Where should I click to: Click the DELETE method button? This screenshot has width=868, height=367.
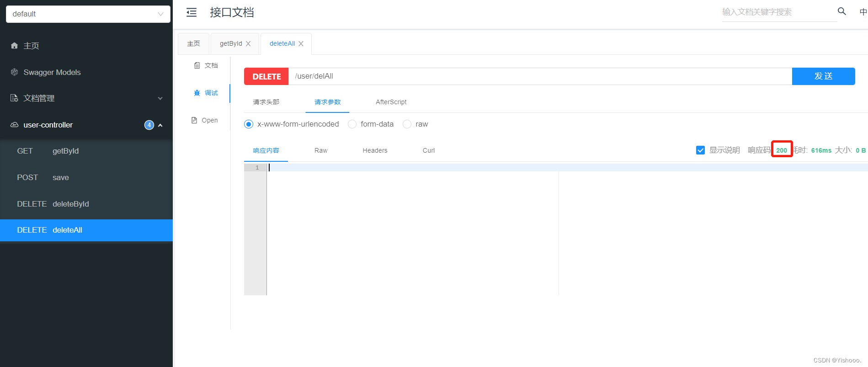[x=266, y=76]
